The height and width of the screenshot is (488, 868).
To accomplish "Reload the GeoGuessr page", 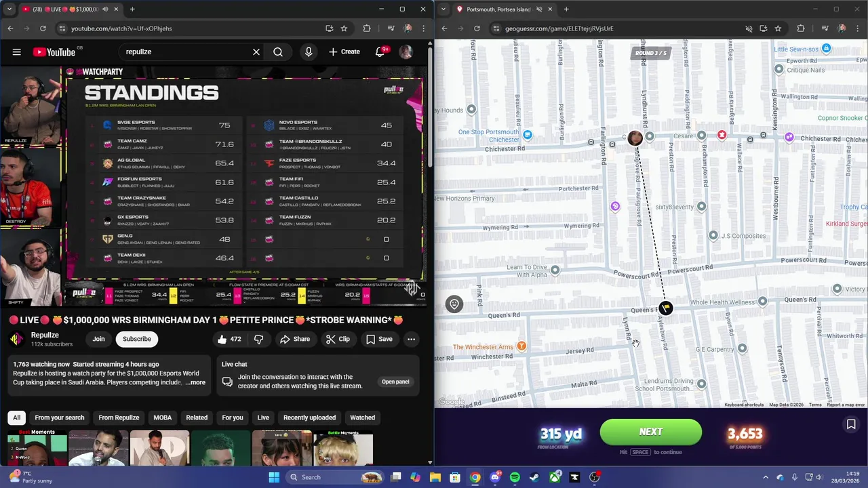I will pos(477,28).
